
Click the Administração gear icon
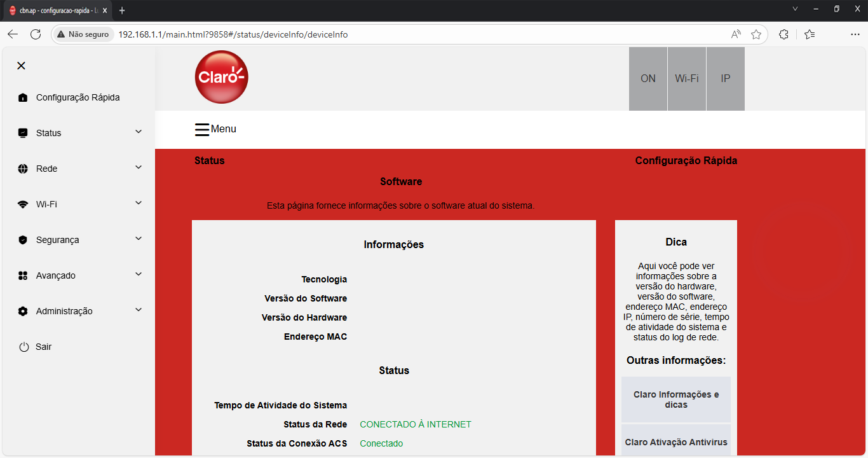(x=23, y=311)
